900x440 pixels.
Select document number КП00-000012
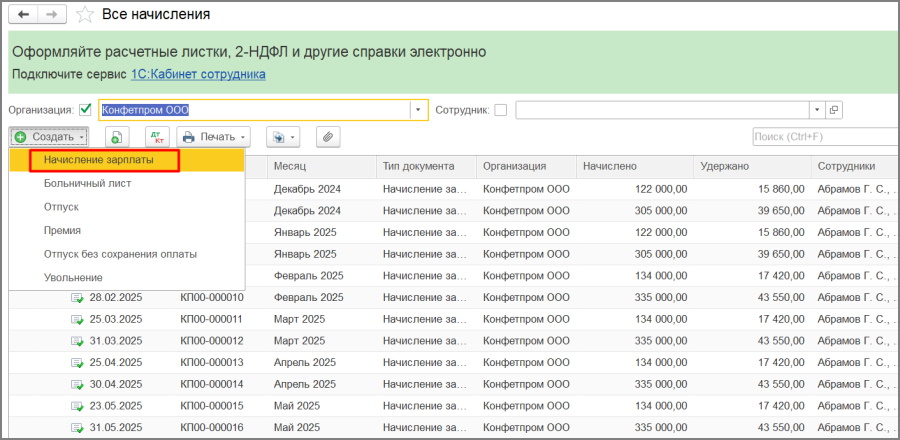[x=212, y=341]
